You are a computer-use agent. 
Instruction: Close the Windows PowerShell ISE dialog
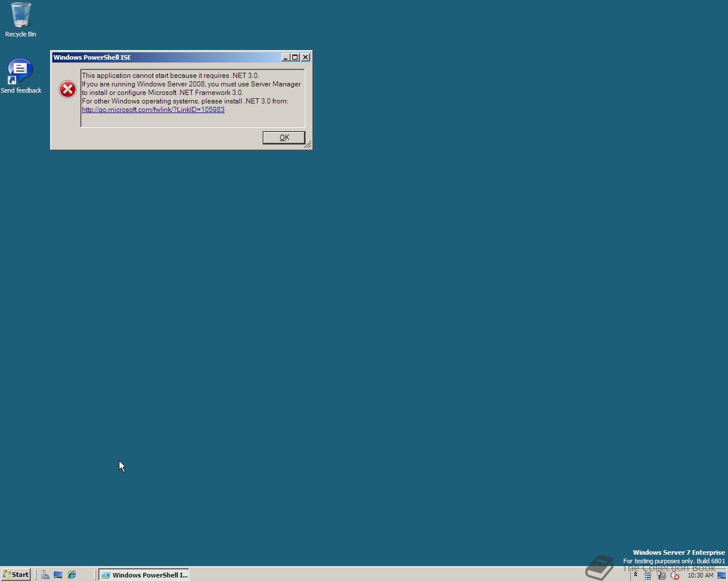[x=305, y=57]
